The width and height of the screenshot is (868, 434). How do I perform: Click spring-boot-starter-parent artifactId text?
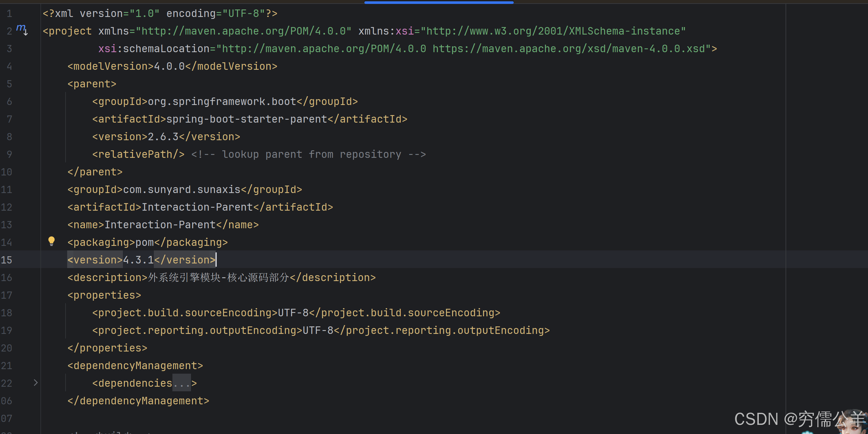tap(247, 119)
